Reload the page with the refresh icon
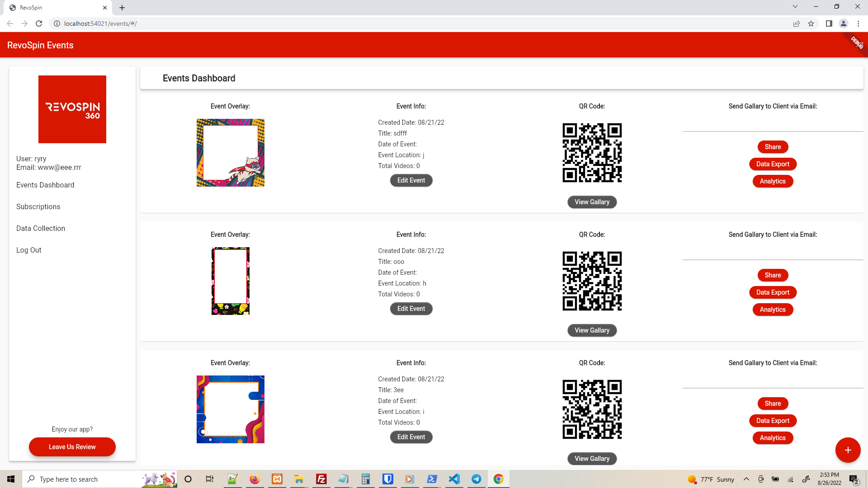Image resolution: width=868 pixels, height=488 pixels. (x=39, y=23)
